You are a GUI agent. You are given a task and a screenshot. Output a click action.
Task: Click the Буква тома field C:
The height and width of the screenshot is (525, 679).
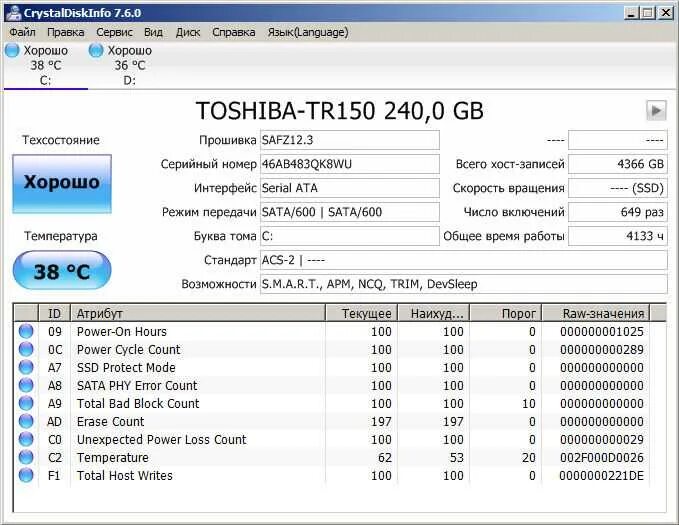[x=350, y=236]
